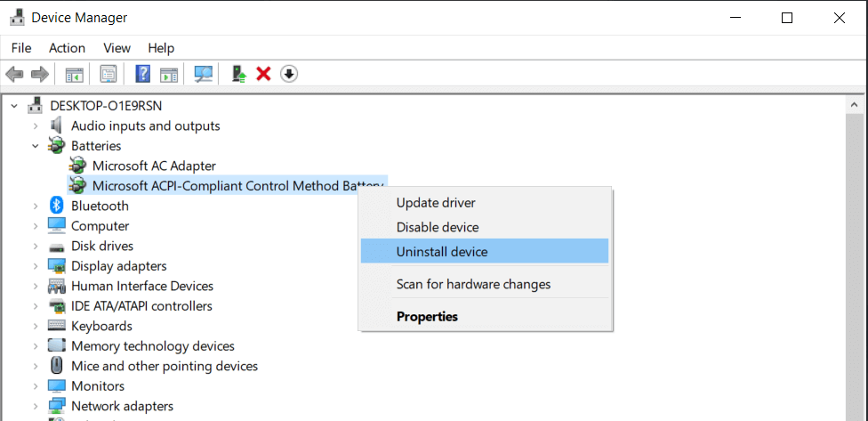Open the Properties toolbar icon

tap(108, 74)
